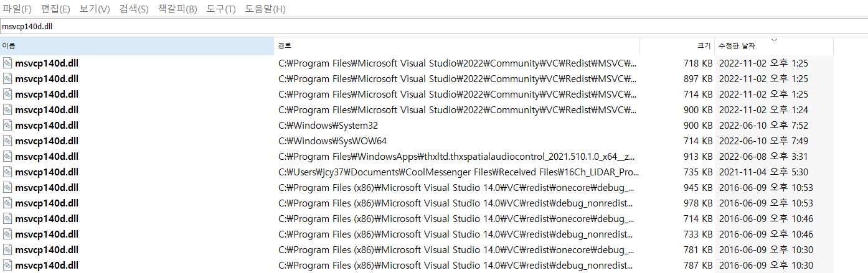
Task: Open the 편집(E) menu
Action: pyautogui.click(x=55, y=9)
